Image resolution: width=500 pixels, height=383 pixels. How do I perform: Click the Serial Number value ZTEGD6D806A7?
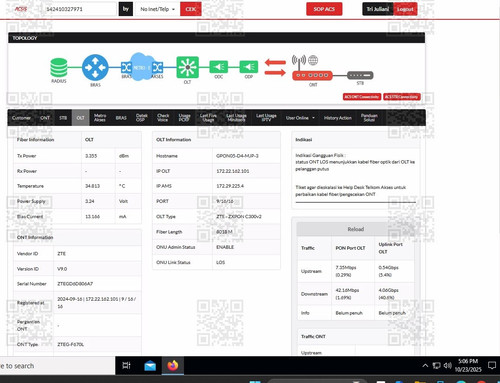coord(75,284)
